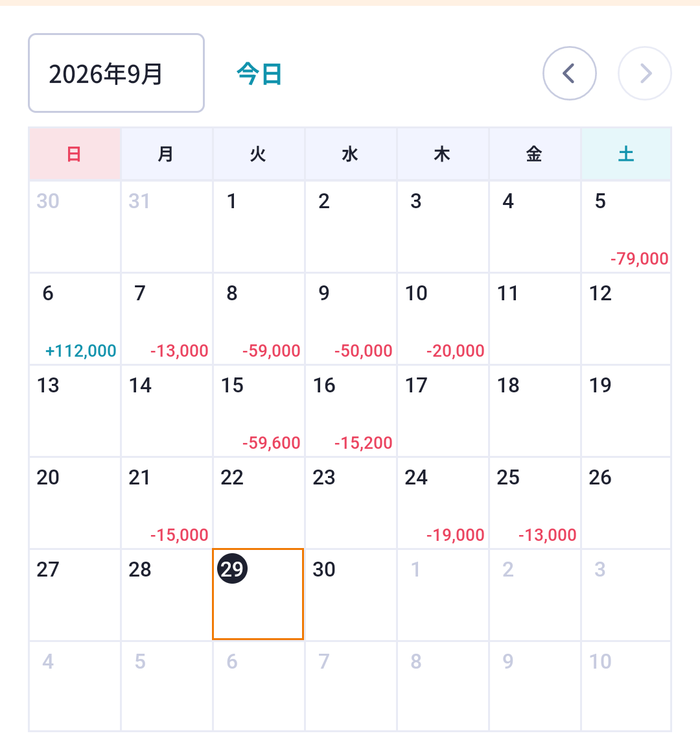
Task: Go to previous month with left chevron
Action: click(x=569, y=73)
